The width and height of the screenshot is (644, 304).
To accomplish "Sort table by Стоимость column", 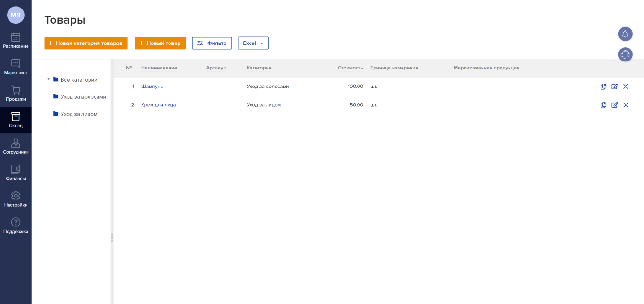I will (350, 68).
